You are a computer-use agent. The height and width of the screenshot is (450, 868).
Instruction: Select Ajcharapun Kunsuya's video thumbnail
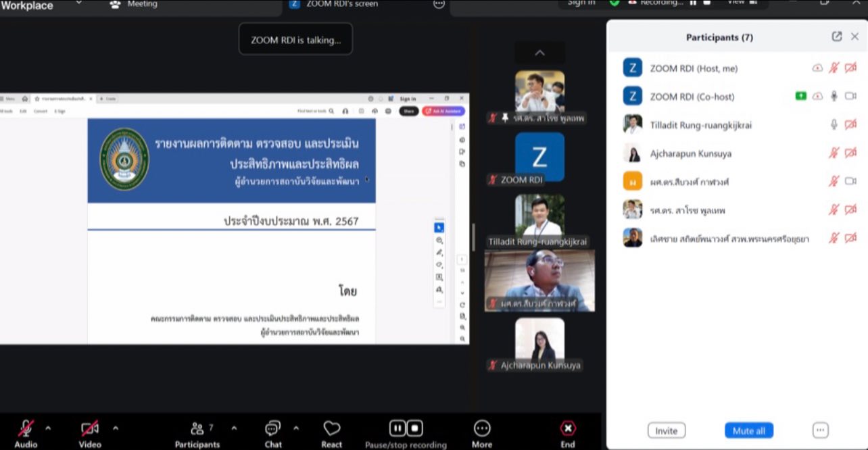pyautogui.click(x=539, y=340)
